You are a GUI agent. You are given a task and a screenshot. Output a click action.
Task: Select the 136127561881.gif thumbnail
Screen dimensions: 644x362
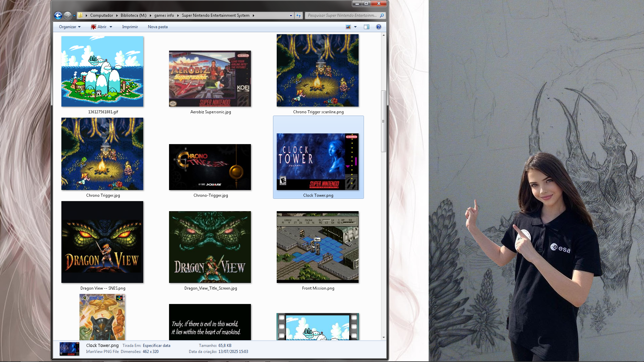pyautogui.click(x=102, y=71)
